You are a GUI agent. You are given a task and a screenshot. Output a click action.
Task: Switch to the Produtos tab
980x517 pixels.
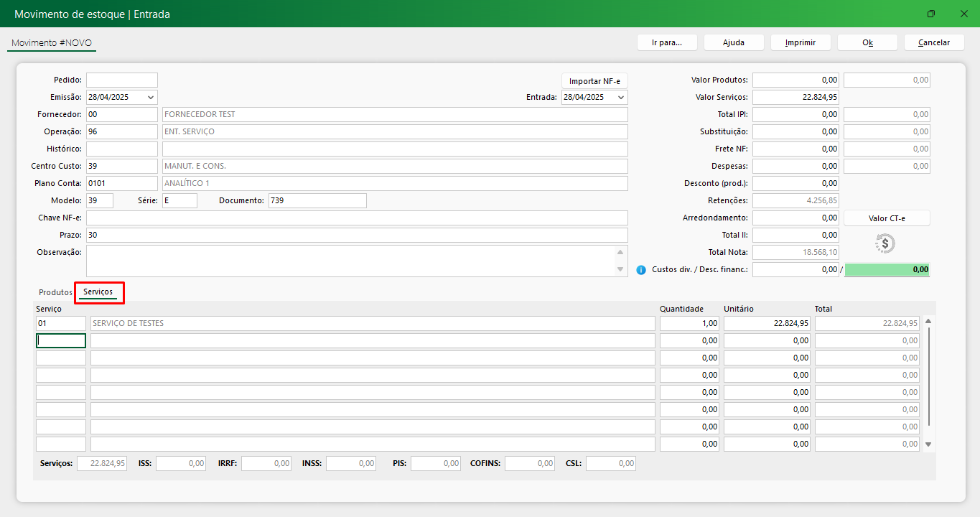coord(55,292)
